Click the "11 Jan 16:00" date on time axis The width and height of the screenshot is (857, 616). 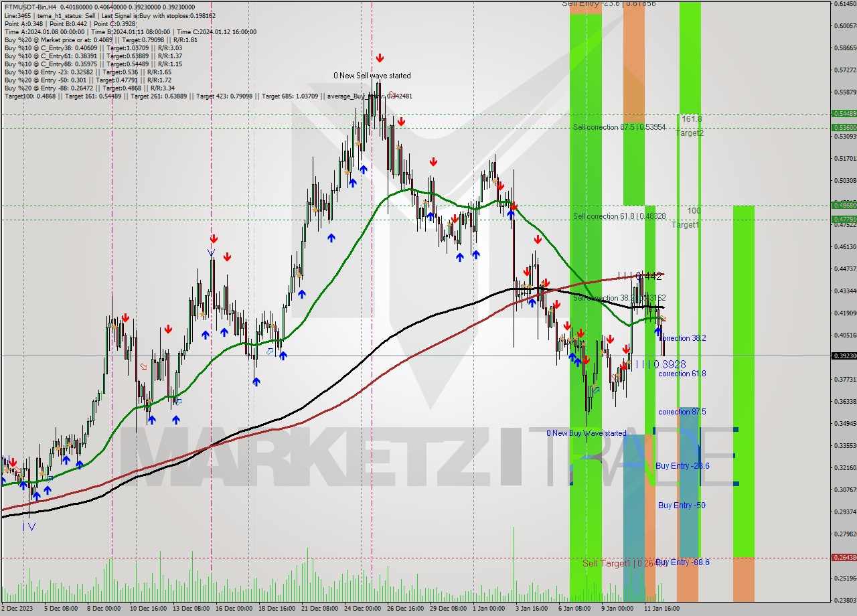pyautogui.click(x=661, y=609)
